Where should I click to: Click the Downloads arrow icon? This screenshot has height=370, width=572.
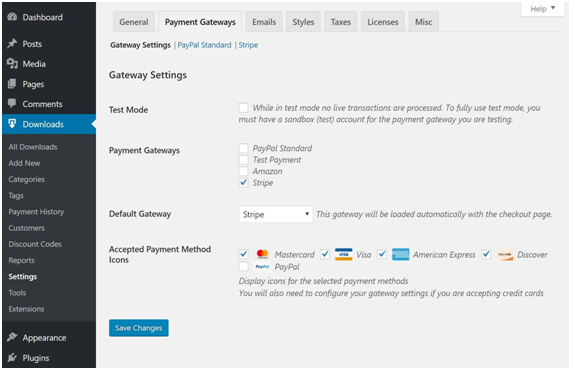(x=12, y=124)
